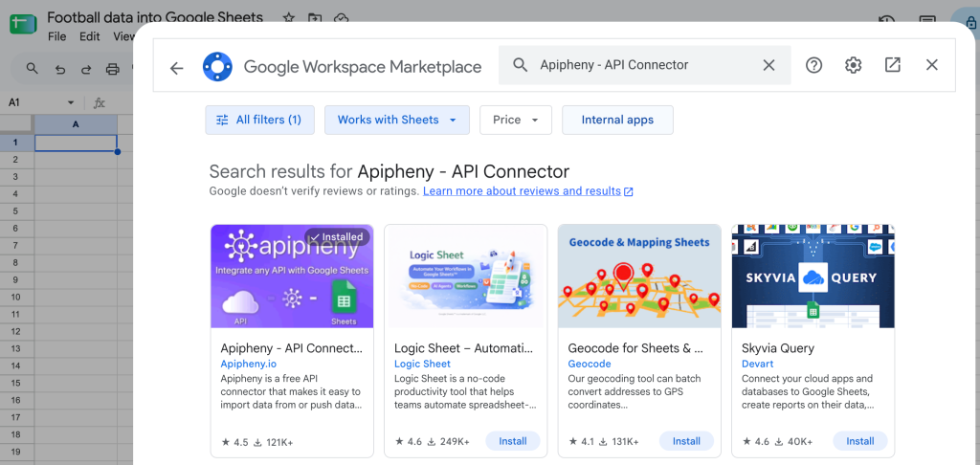Open the Logic Sheet developer link
The width and height of the screenshot is (980, 465).
(422, 364)
